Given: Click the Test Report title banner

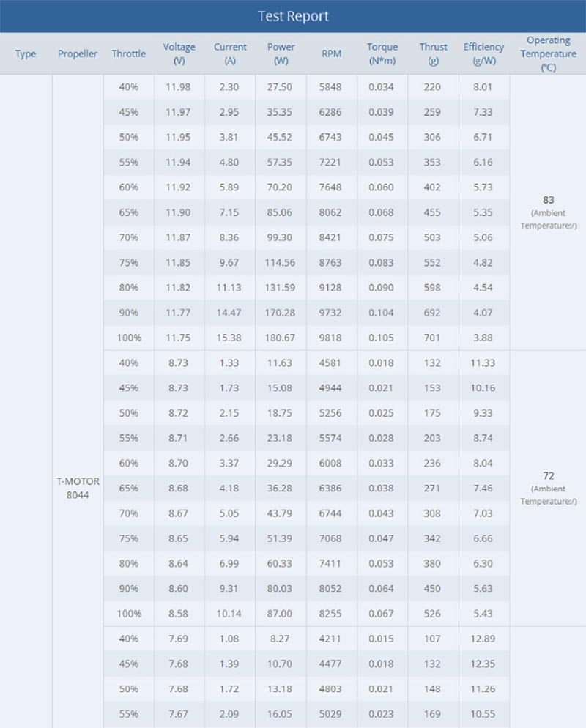Looking at the screenshot, I should (x=293, y=16).
